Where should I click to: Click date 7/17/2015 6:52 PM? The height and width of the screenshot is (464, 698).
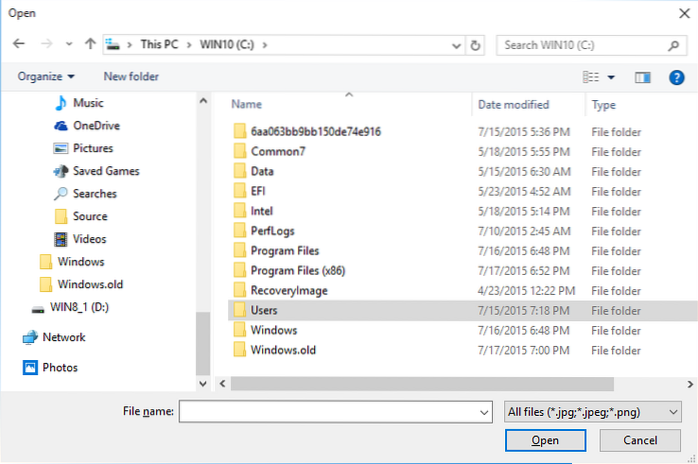(x=524, y=271)
